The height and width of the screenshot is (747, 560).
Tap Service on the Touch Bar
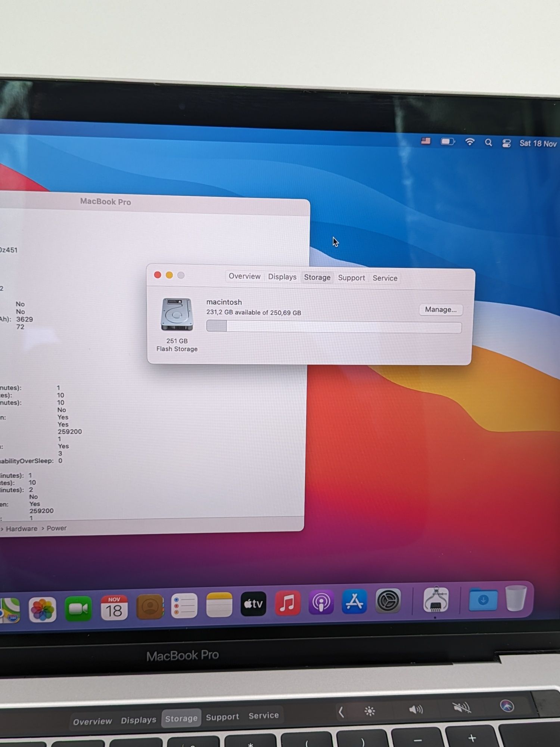click(x=264, y=715)
